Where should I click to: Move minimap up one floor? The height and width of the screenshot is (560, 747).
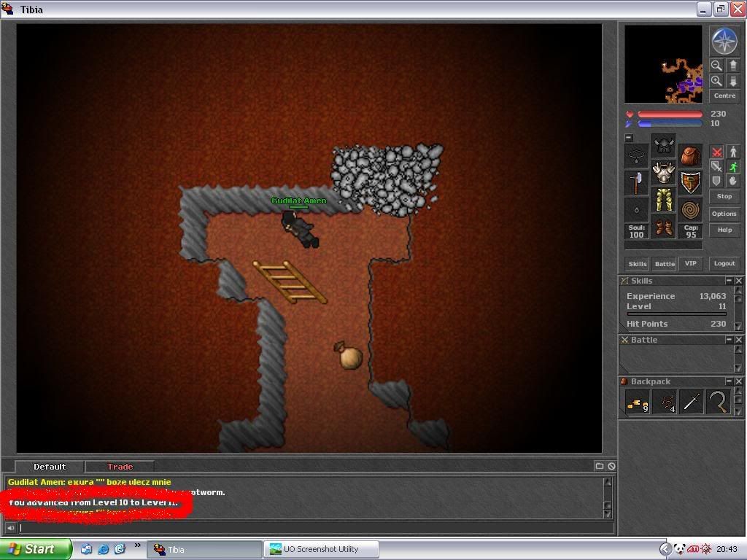732,65
